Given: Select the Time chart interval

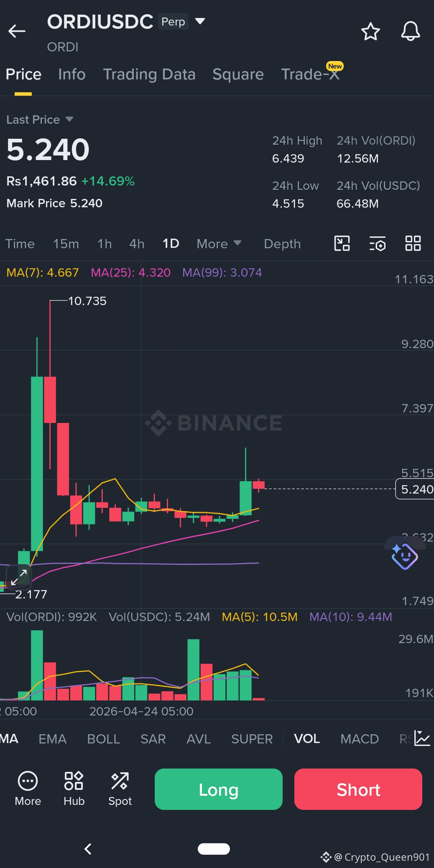Looking at the screenshot, I should pos(20,244).
